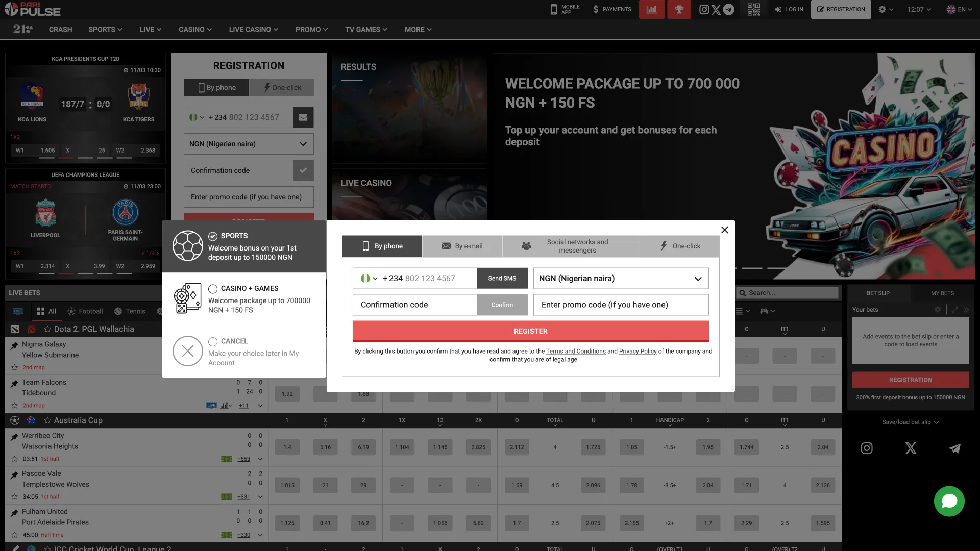Click the 21+ age badge logo
Screen dimensions: 980x551
[x=22, y=29]
